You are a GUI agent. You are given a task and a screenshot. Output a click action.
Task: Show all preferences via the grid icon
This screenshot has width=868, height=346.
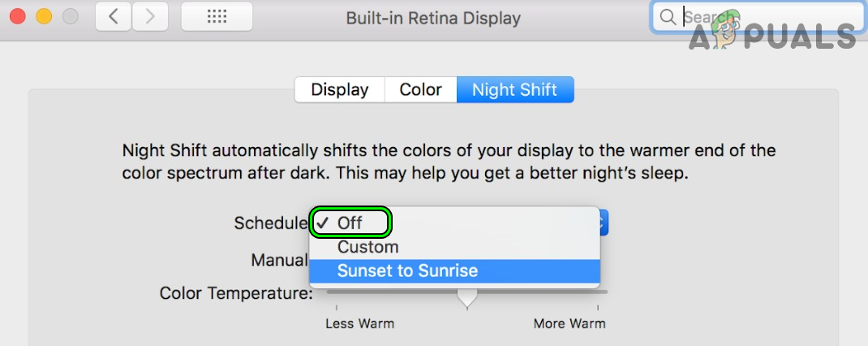217,16
